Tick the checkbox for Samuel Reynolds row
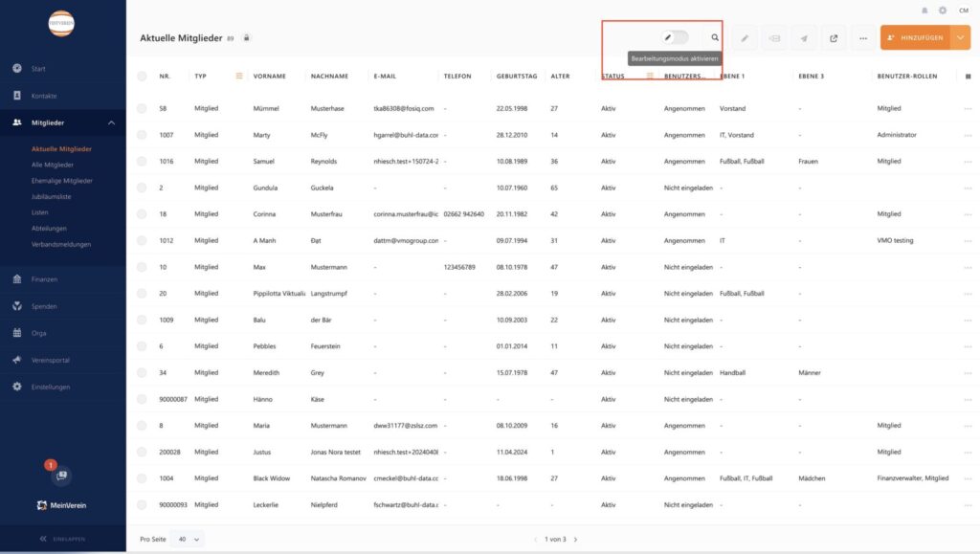This screenshot has width=980, height=554. click(142, 162)
